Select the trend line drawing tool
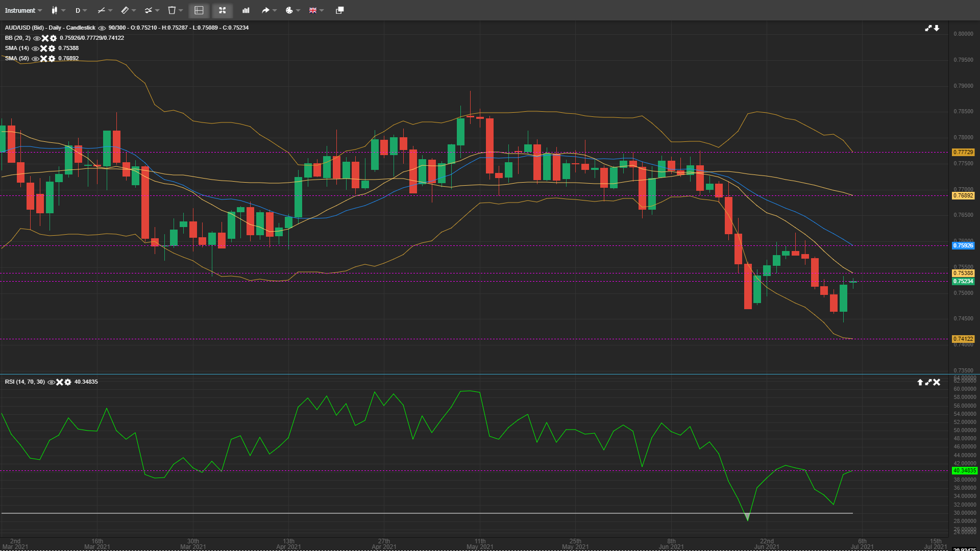 point(101,10)
